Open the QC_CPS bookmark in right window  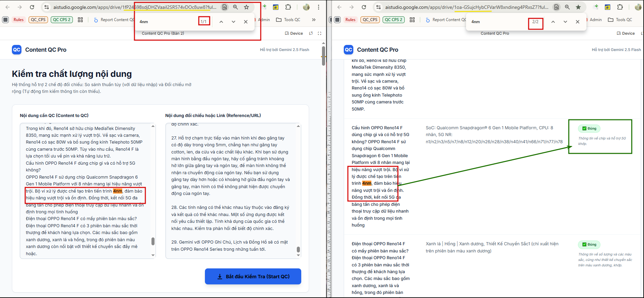click(370, 20)
